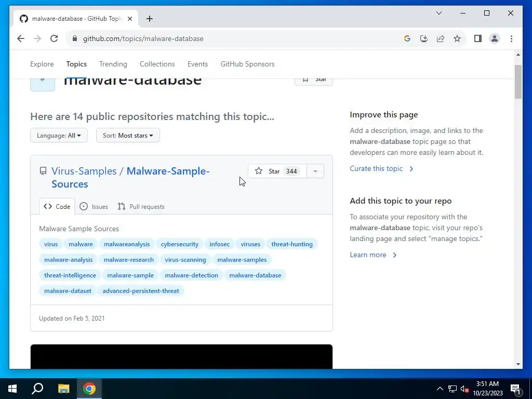
Task: Expand the star list dropdown arrow
Action: tap(315, 171)
